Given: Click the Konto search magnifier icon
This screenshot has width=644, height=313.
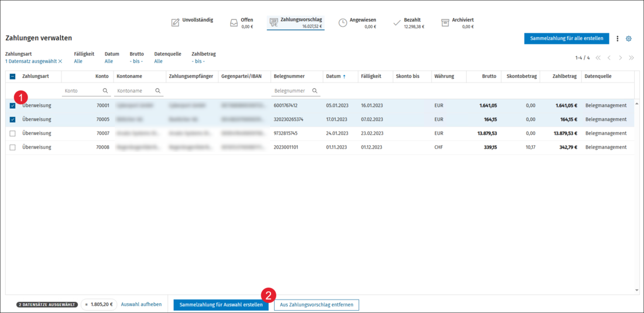Looking at the screenshot, I should coord(105,91).
